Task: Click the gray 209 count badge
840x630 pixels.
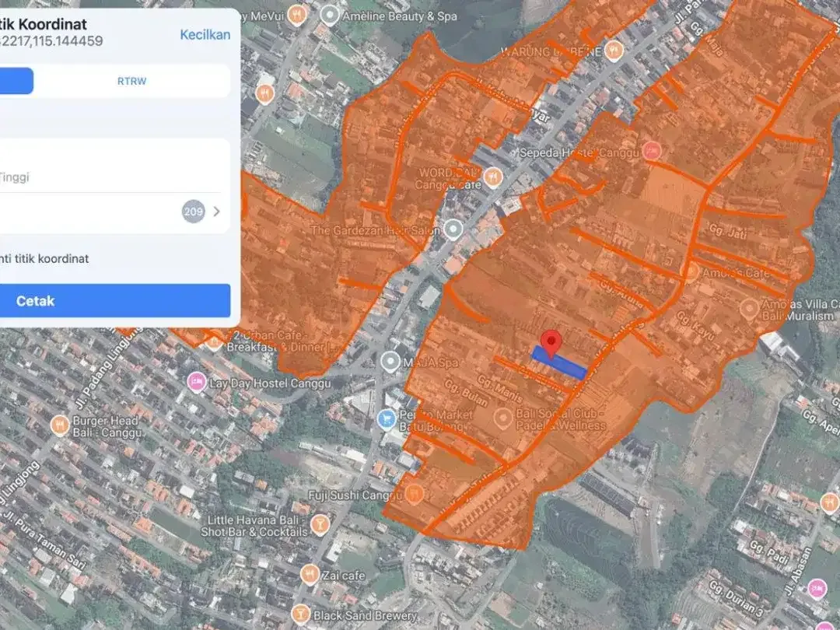Action: (194, 211)
